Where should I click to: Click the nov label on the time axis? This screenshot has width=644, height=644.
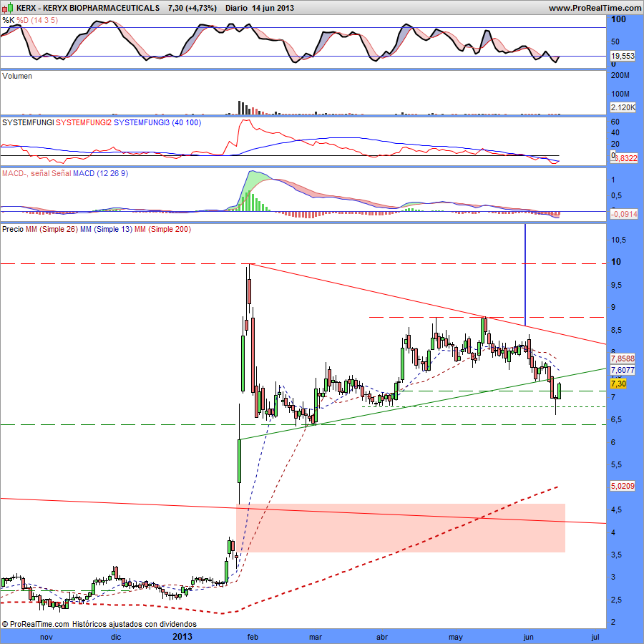point(47,637)
